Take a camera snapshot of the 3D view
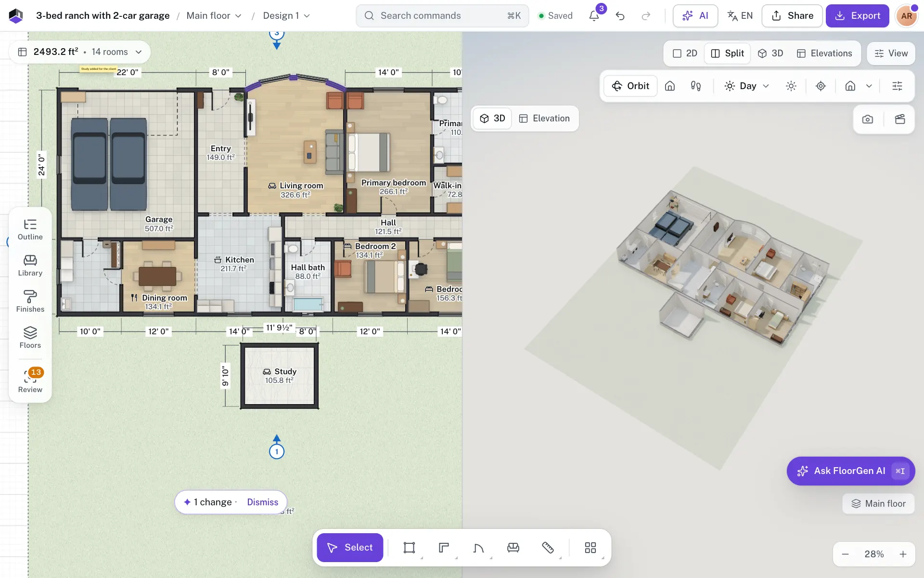Viewport: 924px width, 578px height. click(x=867, y=119)
